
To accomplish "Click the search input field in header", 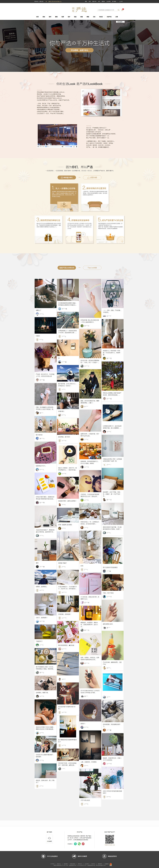I will click(x=107, y=10).
